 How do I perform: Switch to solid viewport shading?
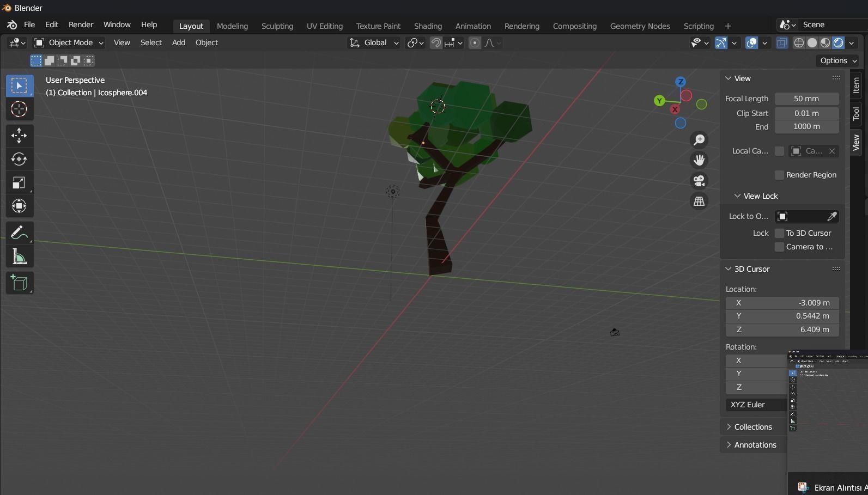tap(812, 43)
